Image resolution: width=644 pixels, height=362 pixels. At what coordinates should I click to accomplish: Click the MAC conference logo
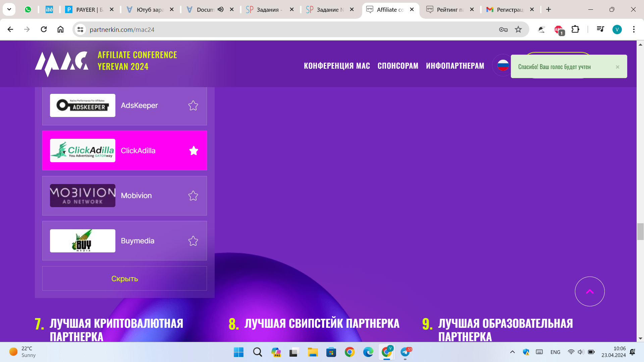click(x=62, y=63)
